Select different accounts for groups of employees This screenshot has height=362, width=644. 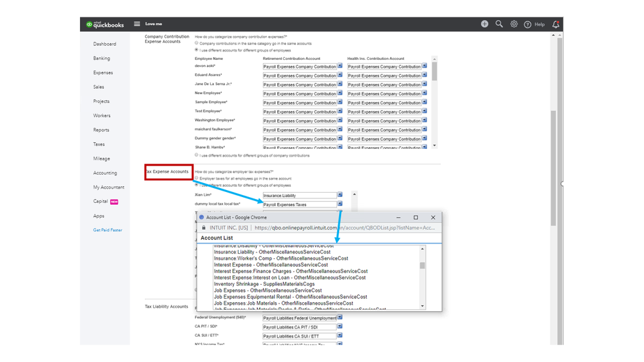197,50
